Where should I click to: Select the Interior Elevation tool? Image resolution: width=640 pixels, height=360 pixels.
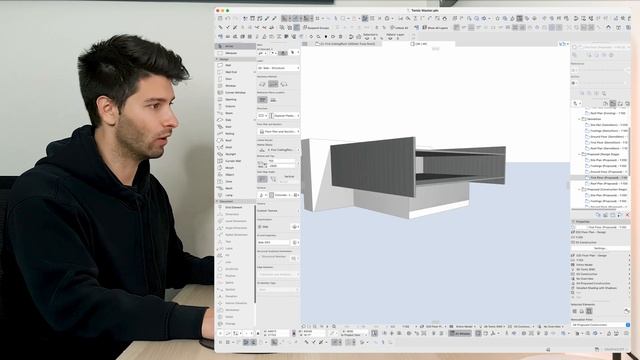pos(235,303)
